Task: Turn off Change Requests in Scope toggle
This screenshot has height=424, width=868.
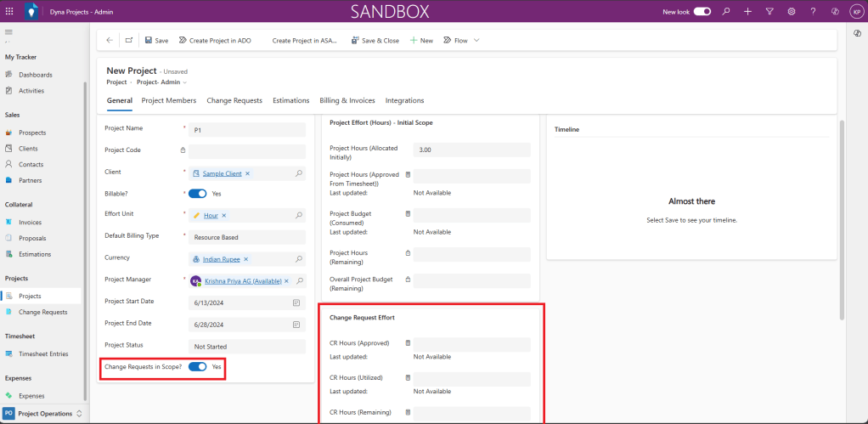Action: tap(197, 367)
